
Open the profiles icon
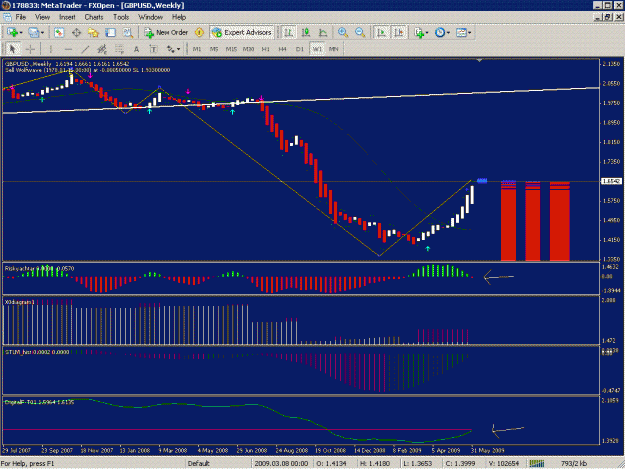tap(33, 32)
